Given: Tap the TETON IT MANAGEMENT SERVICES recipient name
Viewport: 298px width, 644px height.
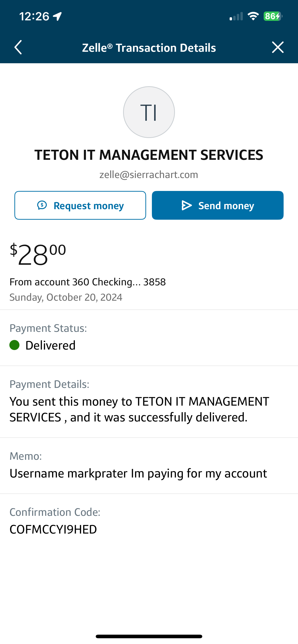Looking at the screenshot, I should pos(149,155).
